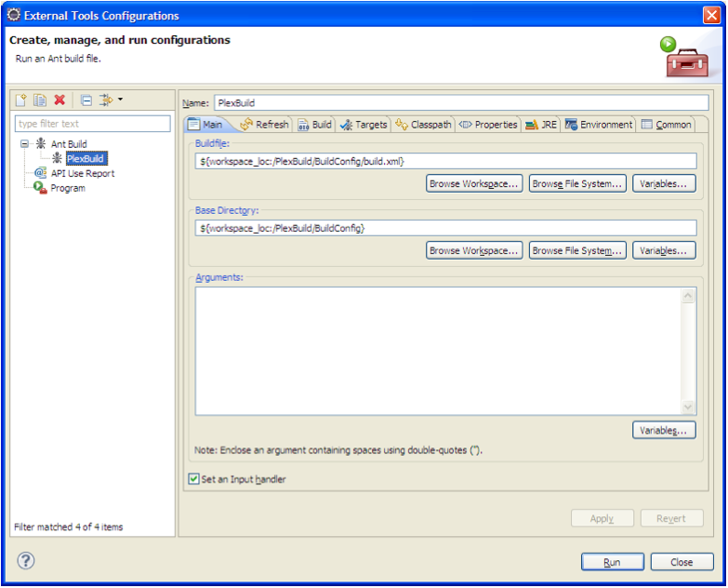Select the PlexBuild configuration
728x588 pixels.
click(x=86, y=158)
